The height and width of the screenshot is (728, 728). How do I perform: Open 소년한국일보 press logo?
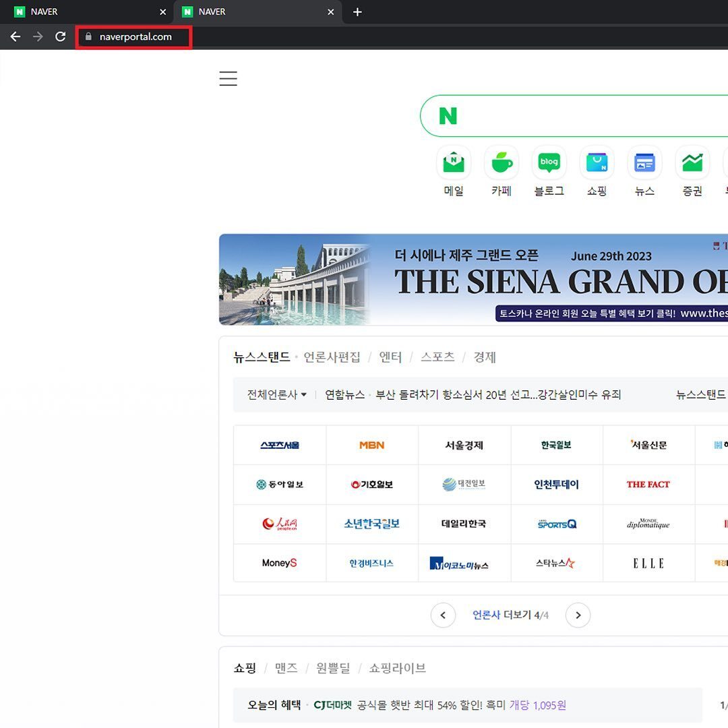tap(372, 524)
